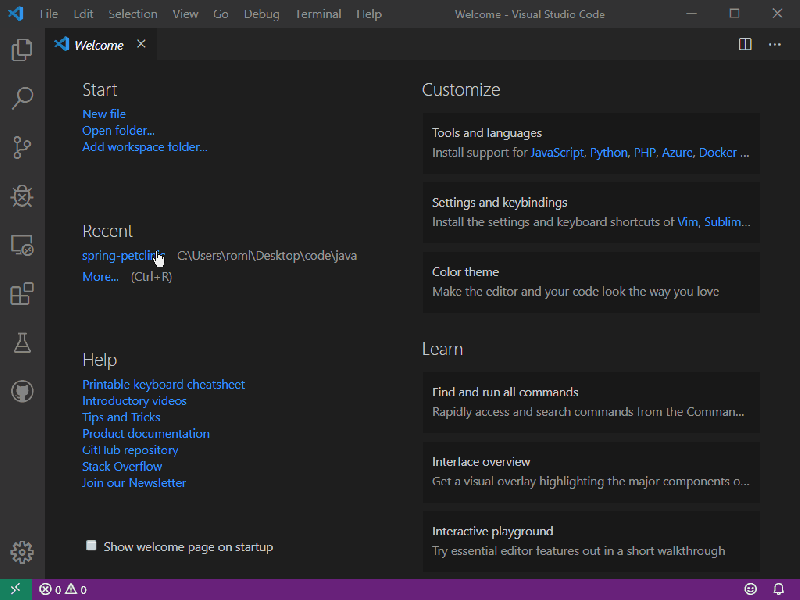800x600 pixels.
Task: Toggle the Show welcome page on startup checkbox
Action: [x=91, y=545]
